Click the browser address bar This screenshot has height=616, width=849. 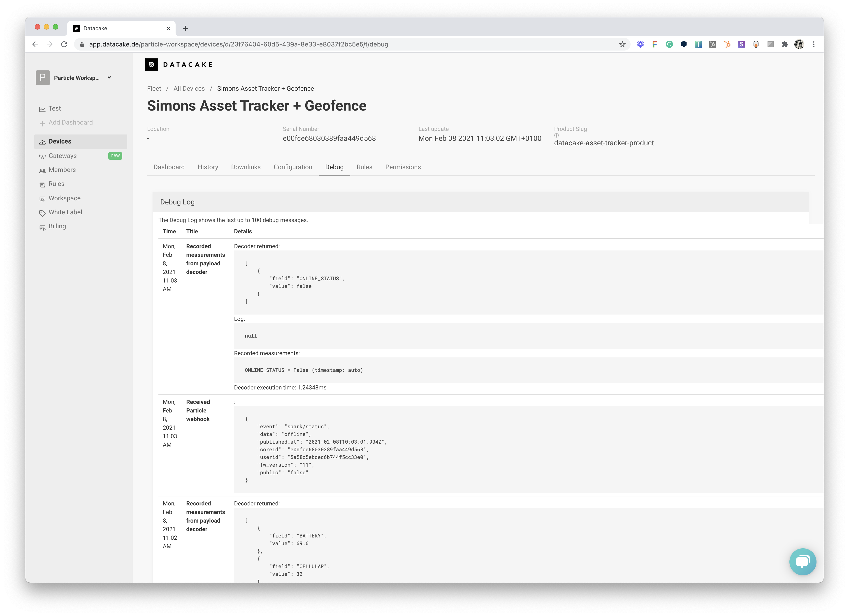[x=337, y=44]
